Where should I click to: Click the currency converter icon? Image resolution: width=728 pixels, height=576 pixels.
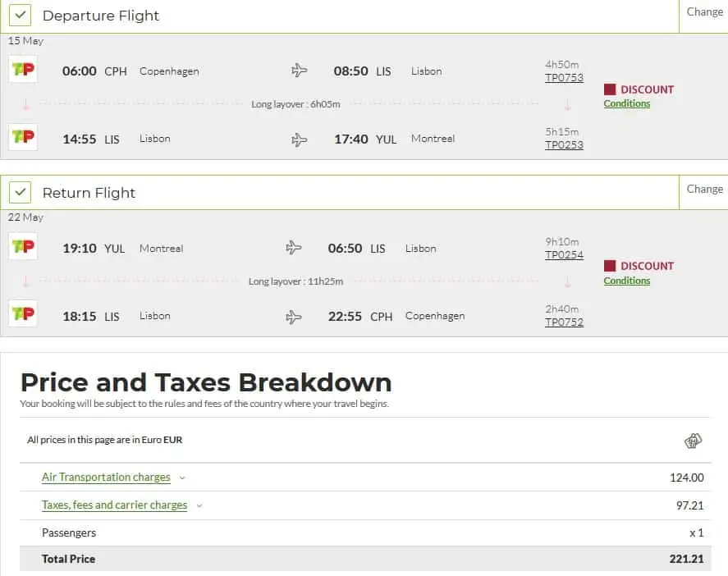694,441
